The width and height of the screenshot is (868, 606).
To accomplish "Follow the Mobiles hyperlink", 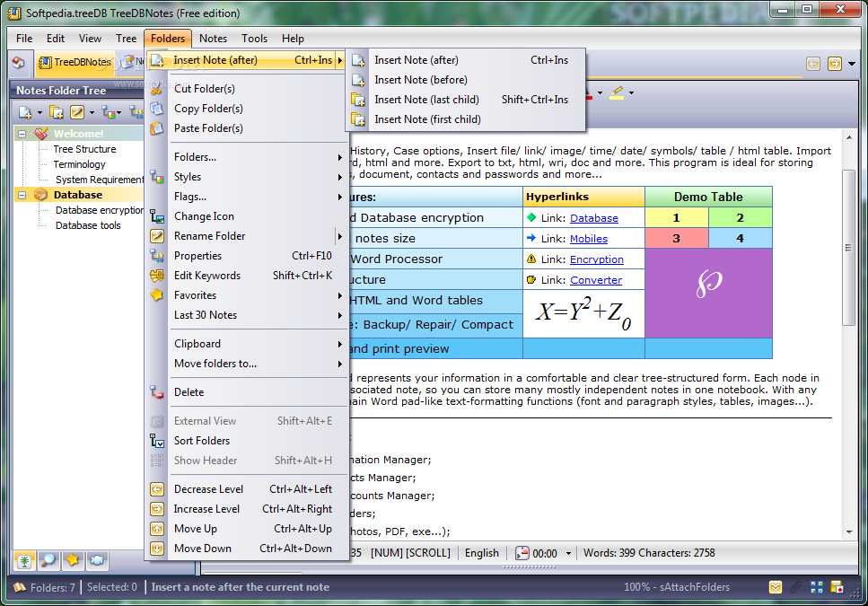I will (589, 239).
